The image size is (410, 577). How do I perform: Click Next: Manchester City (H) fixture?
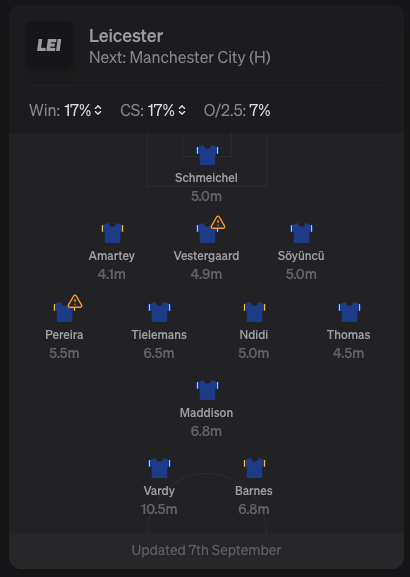click(180, 57)
